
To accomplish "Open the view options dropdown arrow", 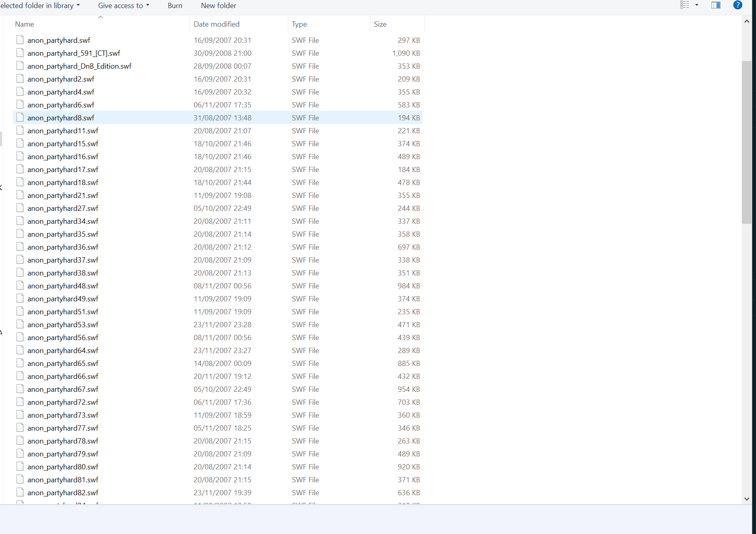I will point(697,5).
